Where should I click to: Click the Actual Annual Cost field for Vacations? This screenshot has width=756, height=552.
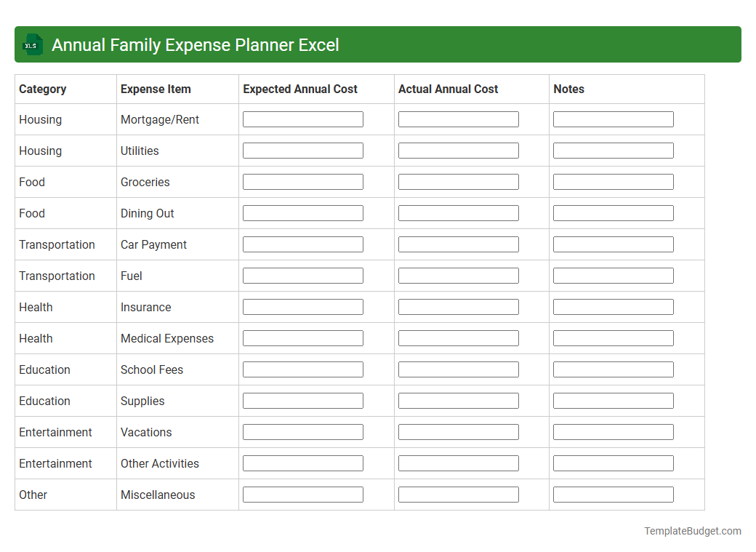tap(458, 431)
